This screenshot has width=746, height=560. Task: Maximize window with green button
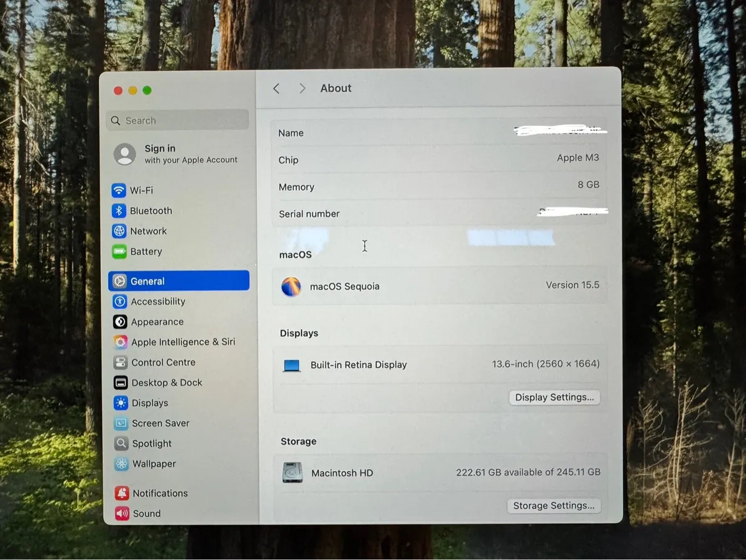point(147,91)
